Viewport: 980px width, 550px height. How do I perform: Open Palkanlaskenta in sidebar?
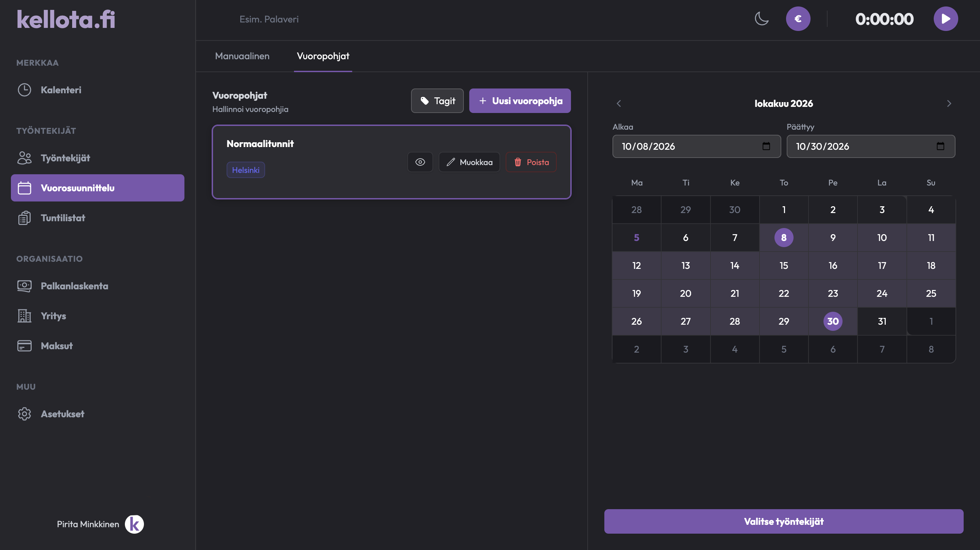point(97,286)
